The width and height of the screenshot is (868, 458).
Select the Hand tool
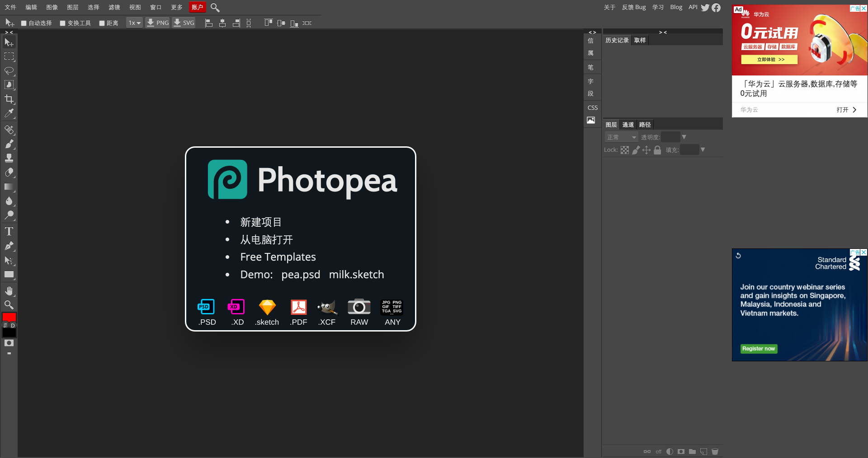[9, 291]
